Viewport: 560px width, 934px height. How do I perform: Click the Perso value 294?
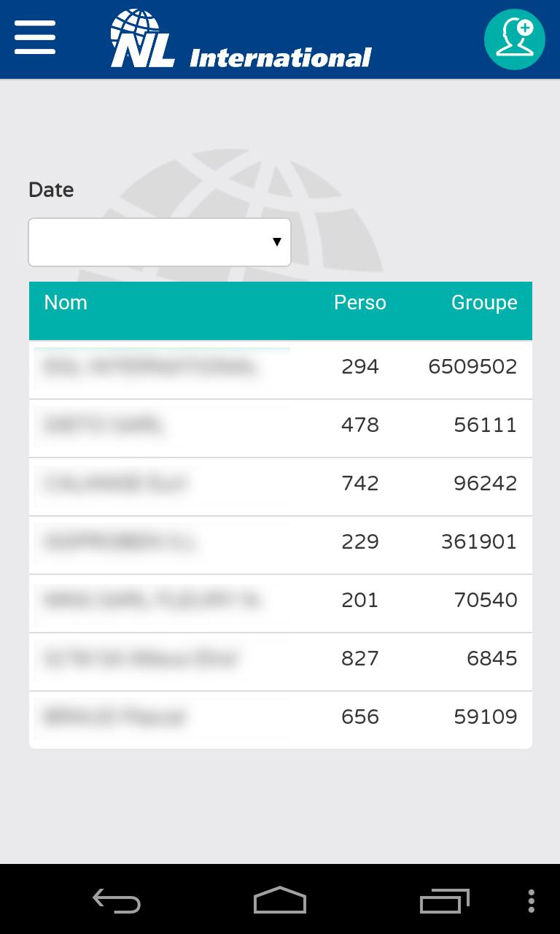tap(360, 366)
